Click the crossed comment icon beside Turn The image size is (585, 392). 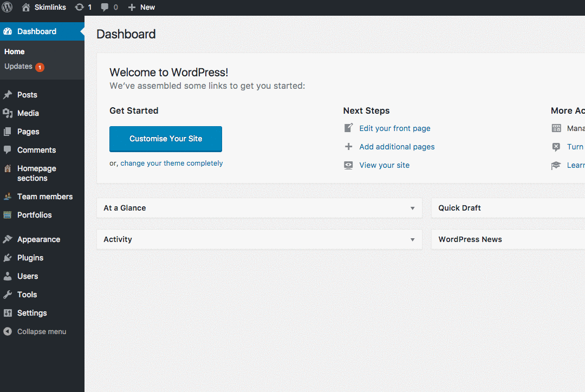tap(556, 147)
